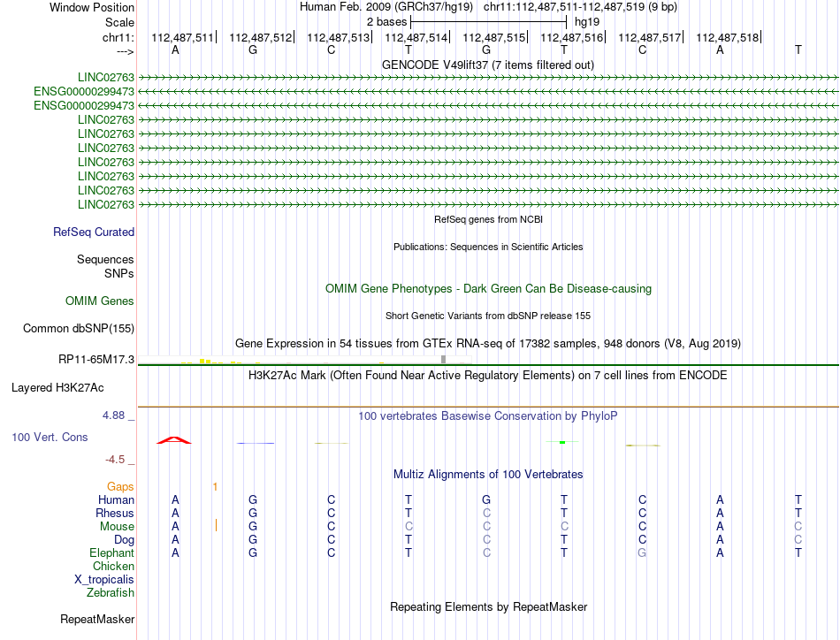Viewport: 840px width, 640px height.
Task: Open the GTEx Gene Expression track title
Action: 488,343
